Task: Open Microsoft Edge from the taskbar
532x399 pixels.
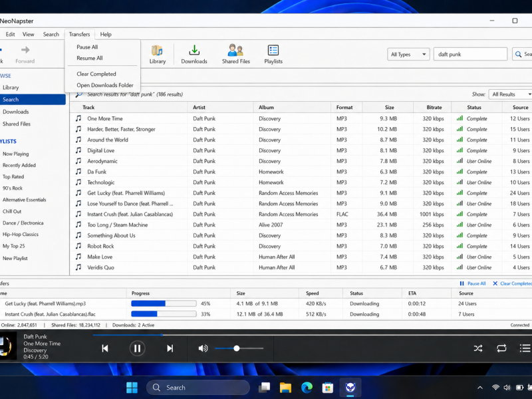Action: click(307, 388)
